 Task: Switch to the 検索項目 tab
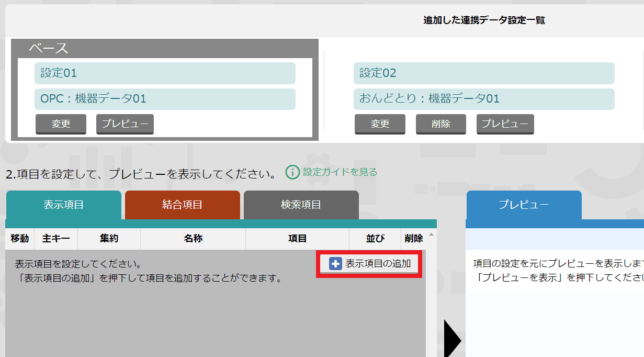(299, 205)
